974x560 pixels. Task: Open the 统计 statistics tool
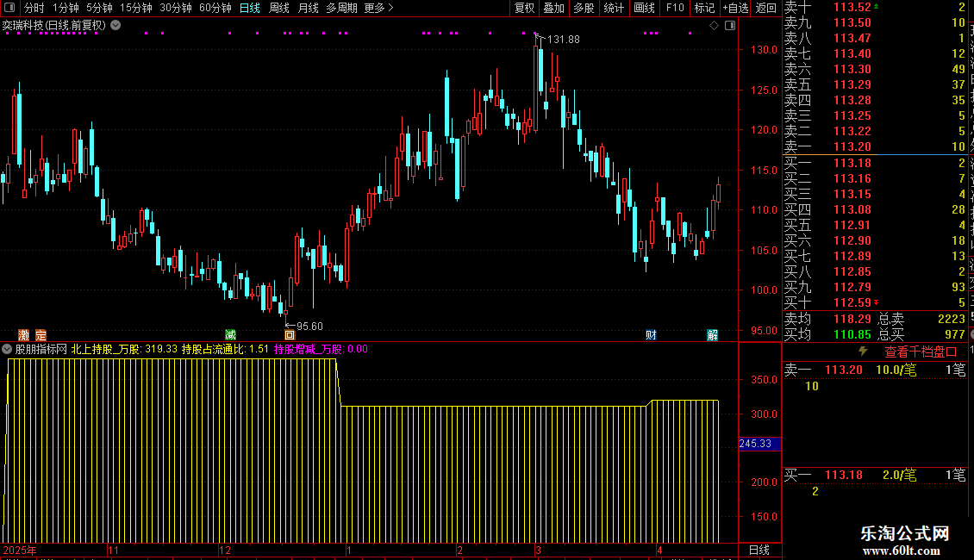[614, 8]
